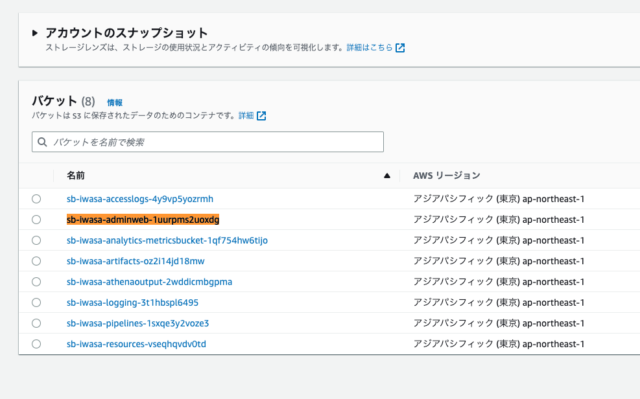The image size is (640, 399).
Task: Click the 詳細 link under バケット heading
Action: point(246,116)
